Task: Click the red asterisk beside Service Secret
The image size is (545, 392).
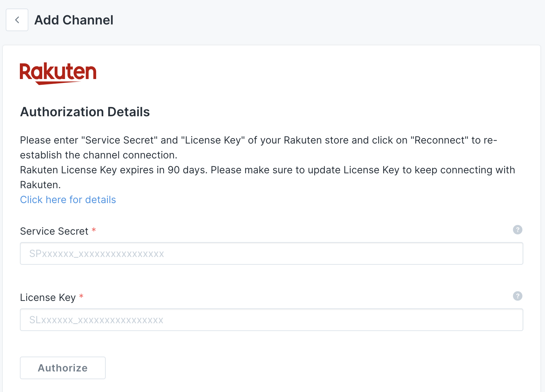Action: click(94, 230)
